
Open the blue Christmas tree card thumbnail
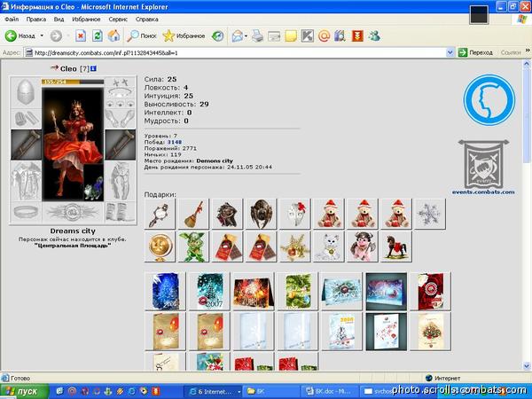tap(166, 291)
